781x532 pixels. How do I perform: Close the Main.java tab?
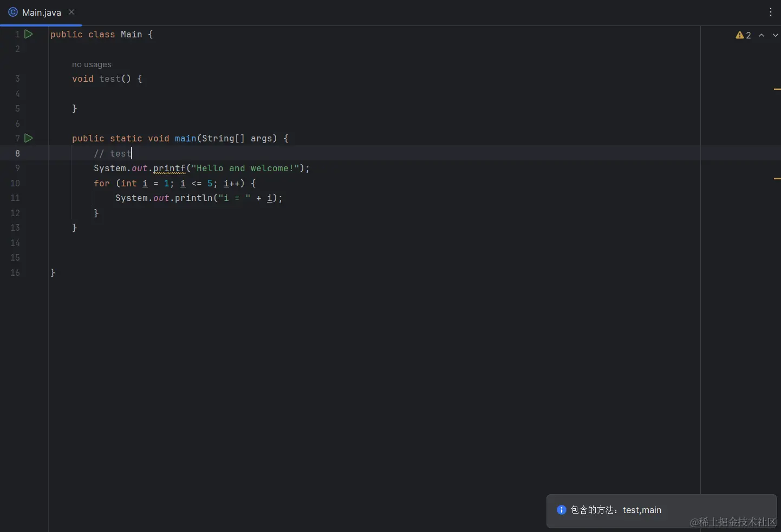coord(71,12)
